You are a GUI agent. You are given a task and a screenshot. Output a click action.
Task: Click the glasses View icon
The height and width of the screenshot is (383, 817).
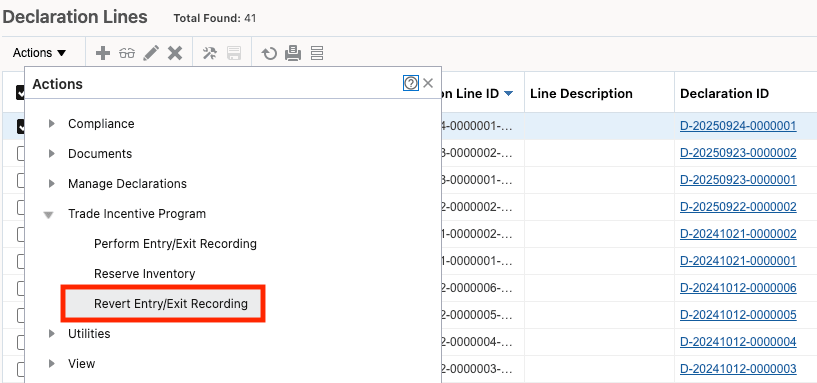(127, 53)
